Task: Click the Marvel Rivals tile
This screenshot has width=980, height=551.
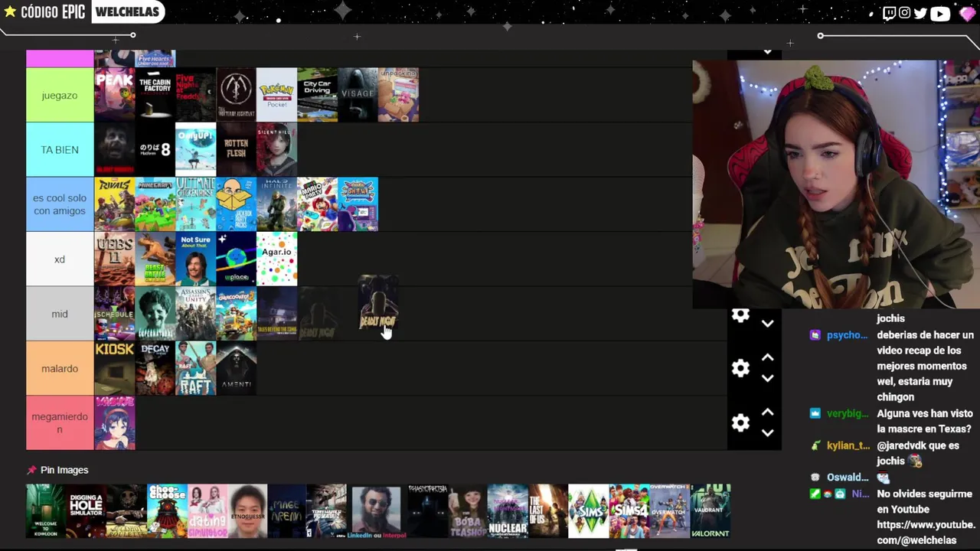Action: coord(115,204)
